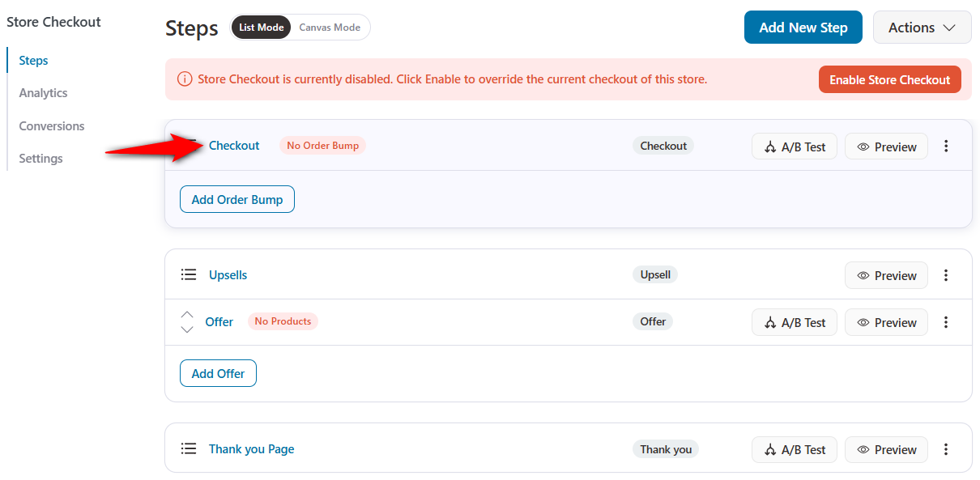980x480 pixels.
Task: Switch to List Mode view
Action: [x=261, y=28]
